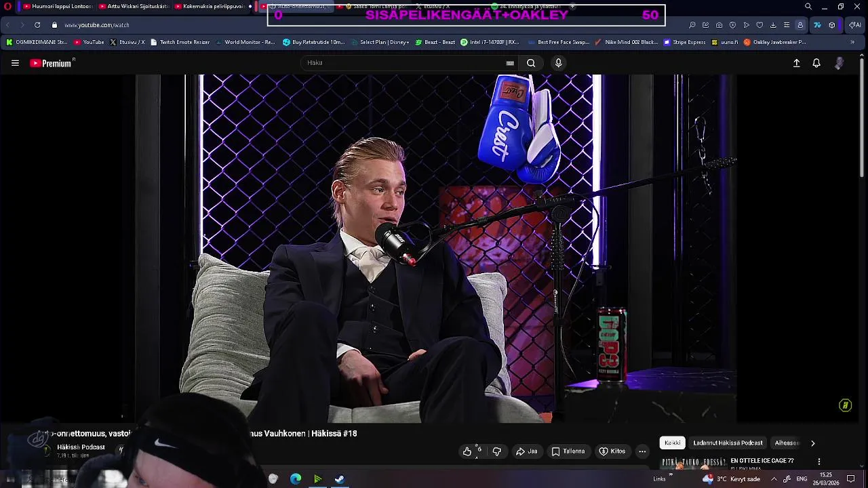Open Steam from taskbar
This screenshot has height=488, width=868.
(x=340, y=479)
